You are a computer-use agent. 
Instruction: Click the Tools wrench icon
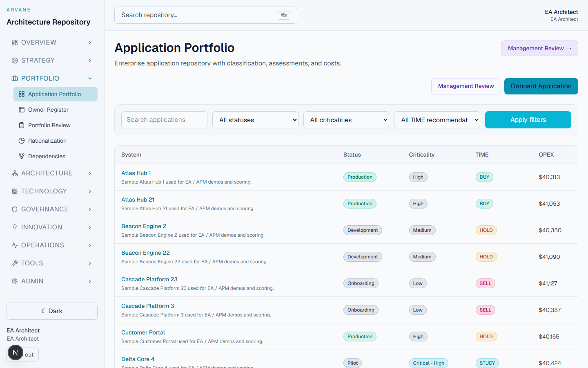pos(15,263)
